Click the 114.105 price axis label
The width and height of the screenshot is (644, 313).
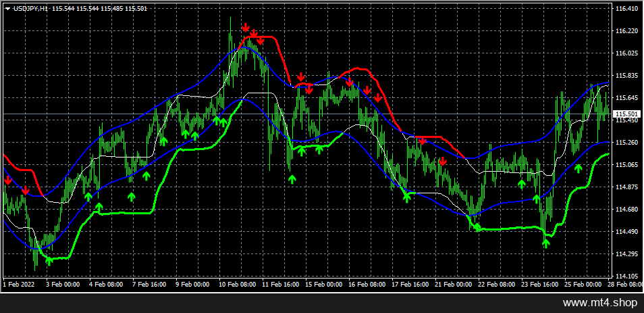coord(626,276)
